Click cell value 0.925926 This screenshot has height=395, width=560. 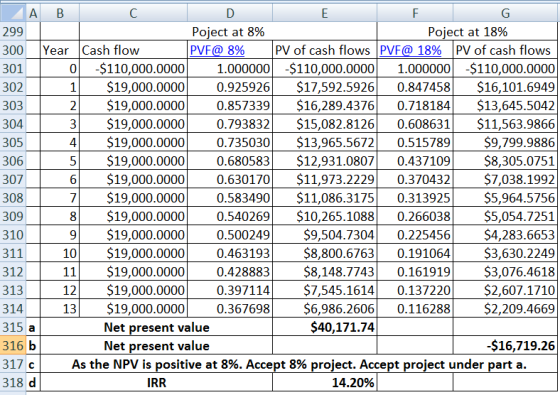230,87
